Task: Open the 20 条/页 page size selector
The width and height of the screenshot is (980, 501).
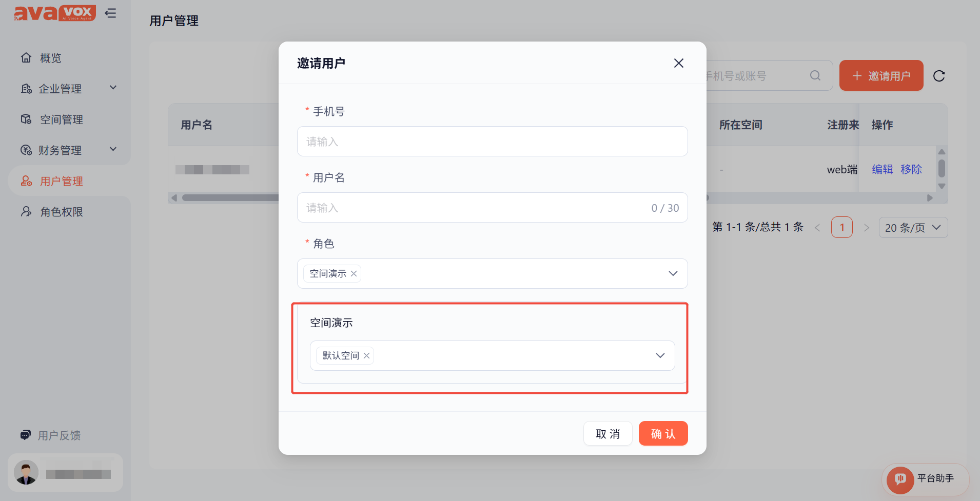Action: [913, 228]
